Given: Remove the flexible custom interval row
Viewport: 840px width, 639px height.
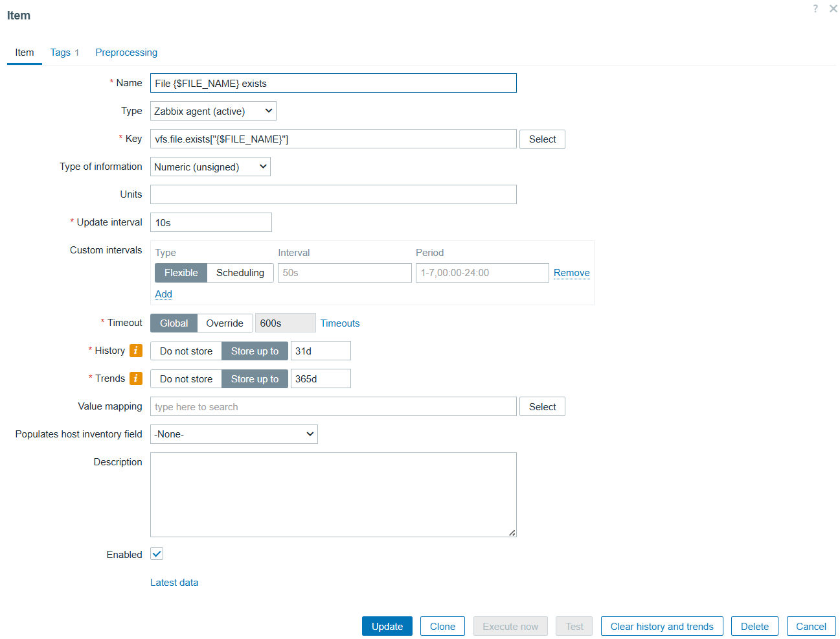Looking at the screenshot, I should [571, 273].
